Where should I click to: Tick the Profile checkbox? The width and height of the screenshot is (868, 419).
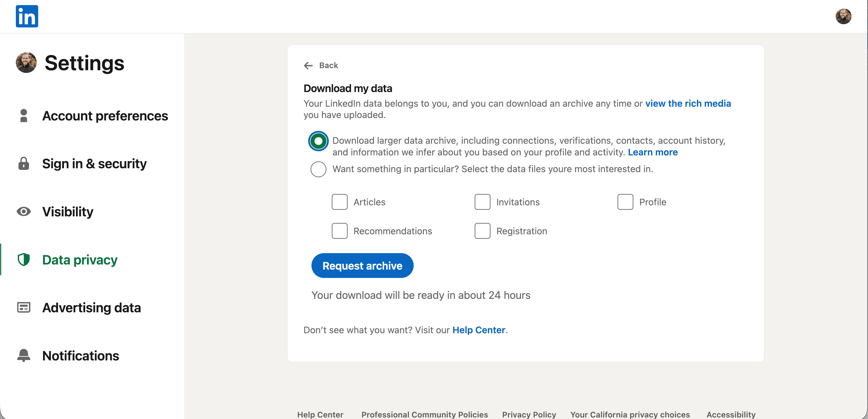coord(625,202)
